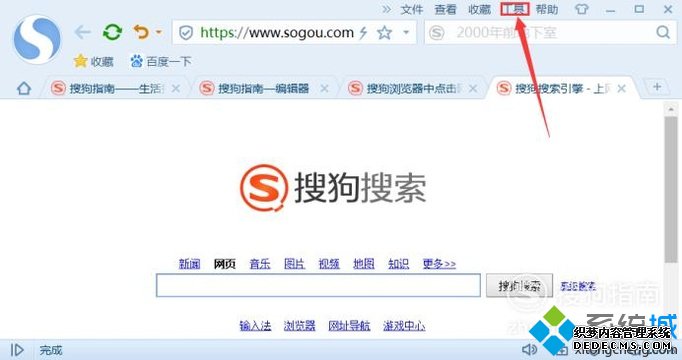Open the 知识 search category

(398, 263)
